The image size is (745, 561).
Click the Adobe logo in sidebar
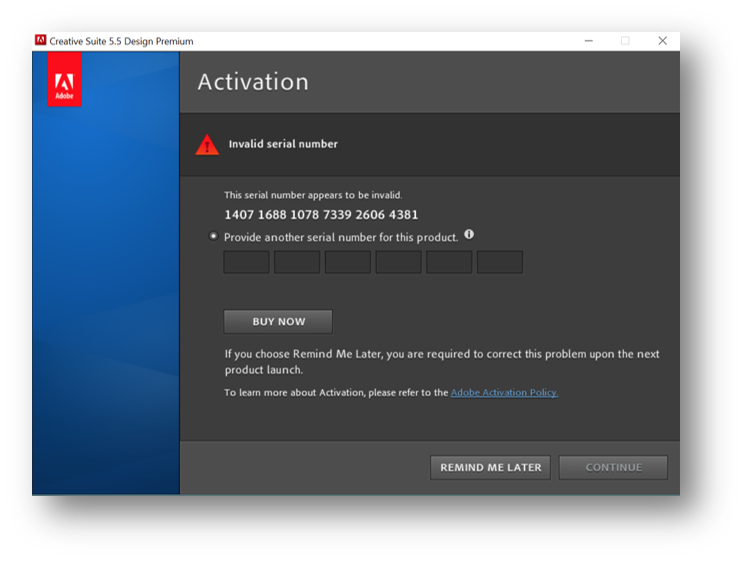(x=65, y=79)
